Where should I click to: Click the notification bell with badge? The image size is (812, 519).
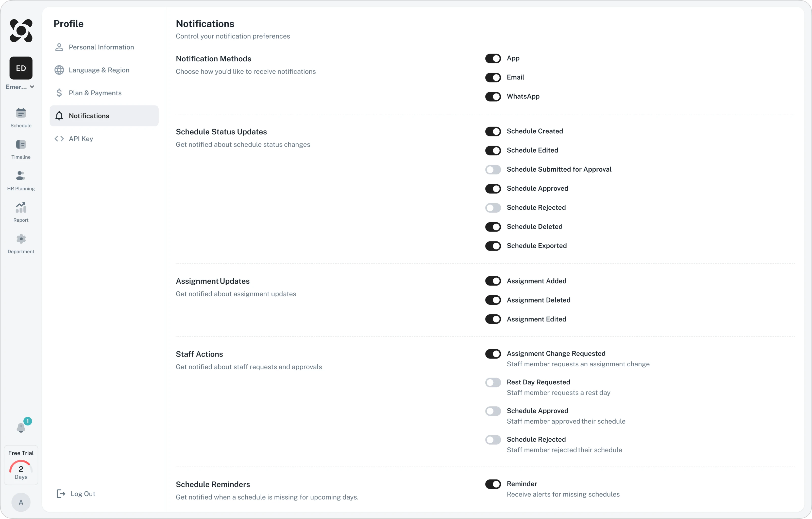(x=21, y=427)
